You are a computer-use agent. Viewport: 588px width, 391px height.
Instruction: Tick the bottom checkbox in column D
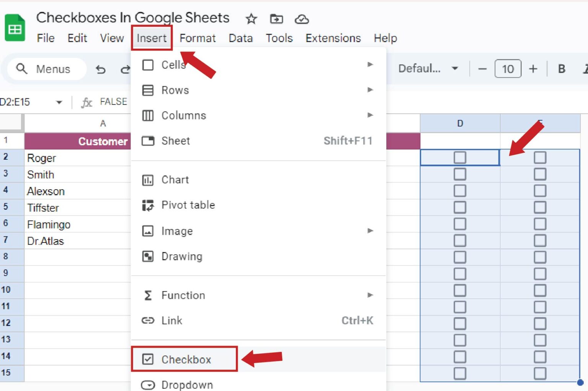(459, 372)
